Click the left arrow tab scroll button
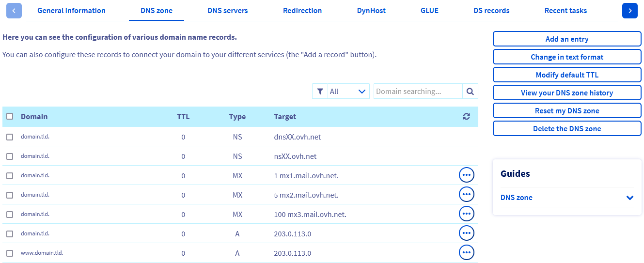This screenshot has width=644, height=263. (x=14, y=10)
